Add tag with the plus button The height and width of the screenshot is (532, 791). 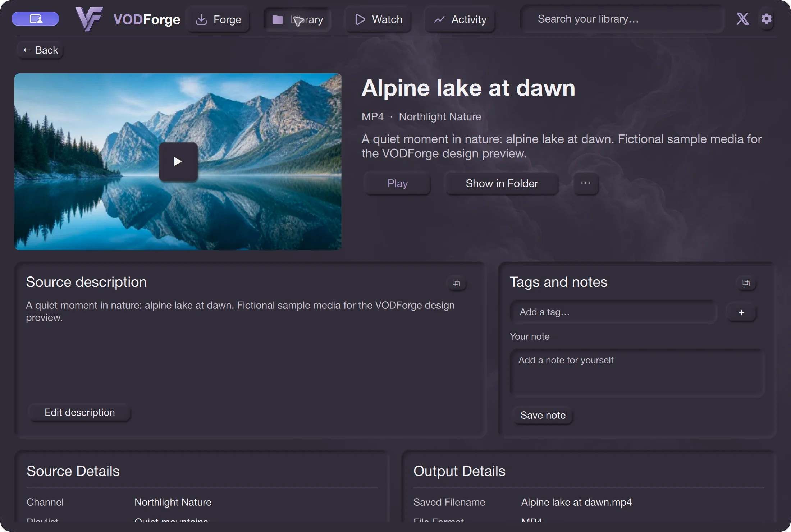coord(741,312)
